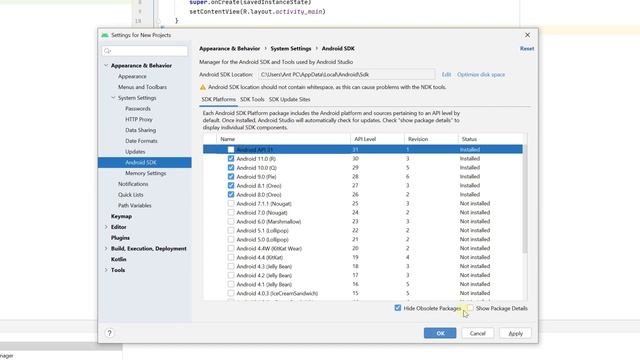640x360 pixels.
Task: Click the Android SDK Location path field
Action: click(347, 75)
